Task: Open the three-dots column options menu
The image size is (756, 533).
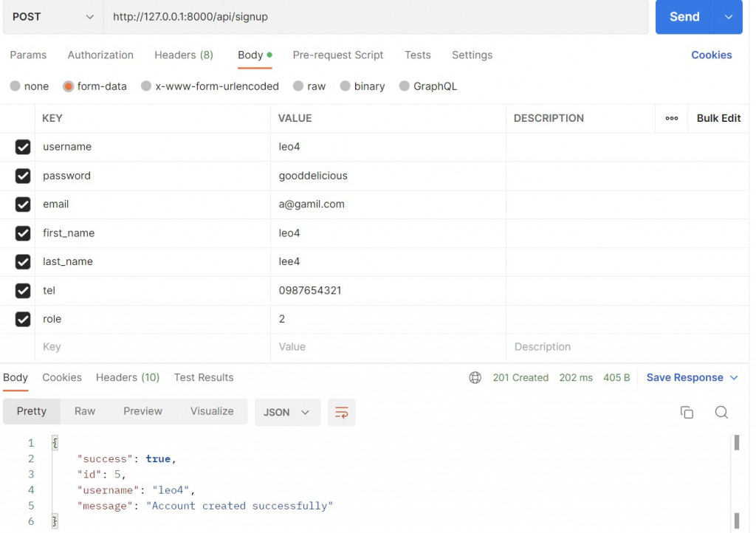Action: [x=672, y=119]
